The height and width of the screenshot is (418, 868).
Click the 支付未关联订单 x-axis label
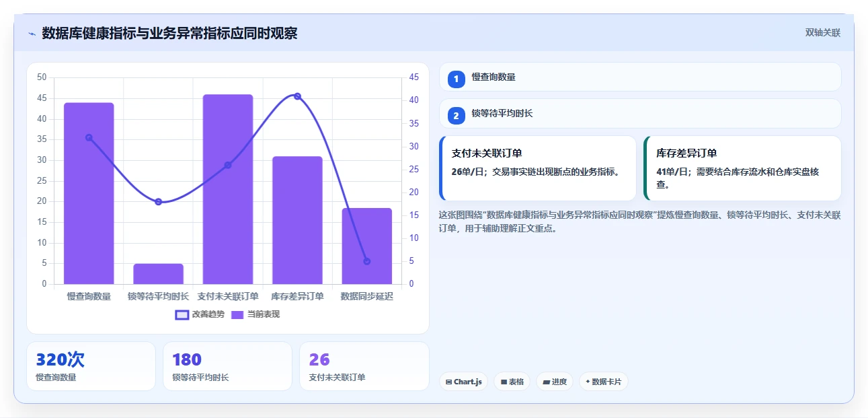click(228, 296)
